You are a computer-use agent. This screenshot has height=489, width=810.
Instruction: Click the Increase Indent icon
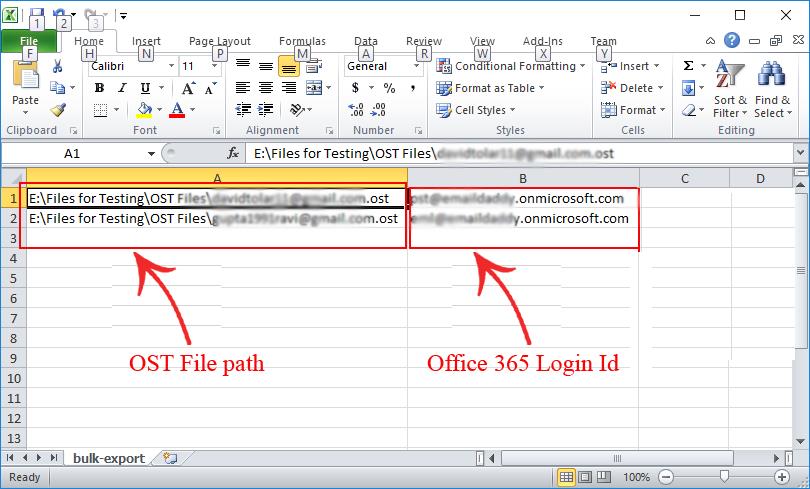click(266, 109)
